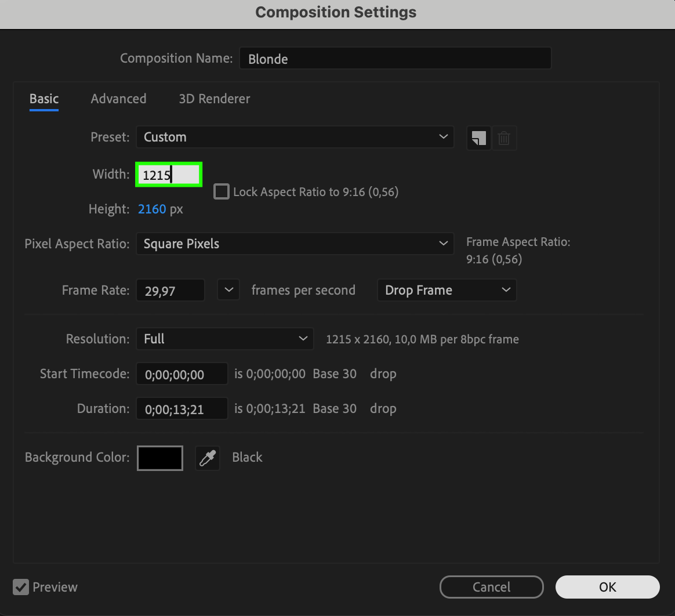Switch to the 3D Renderer tab
Image resolution: width=675 pixels, height=616 pixels.
(214, 99)
